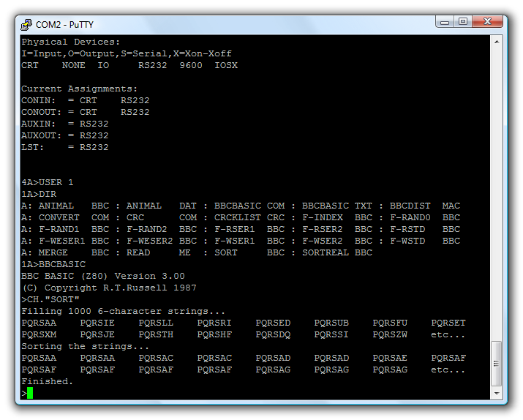This screenshot has width=523, height=420.
Task: Click the "CONIN:" assignment label
Action: pos(38,100)
